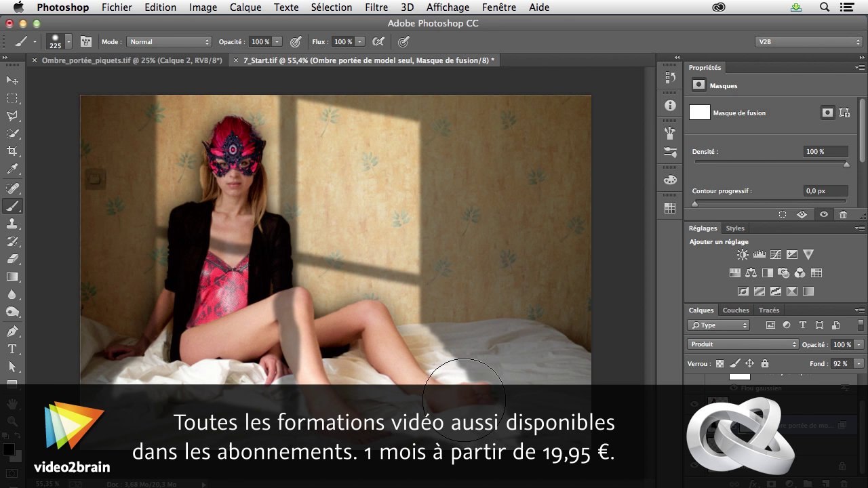Open the Calque menu
This screenshot has height=488, width=868.
tap(245, 7)
